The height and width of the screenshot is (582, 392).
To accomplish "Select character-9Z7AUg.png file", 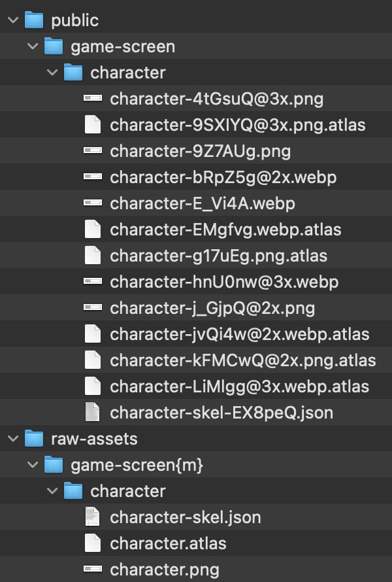I will (x=200, y=151).
